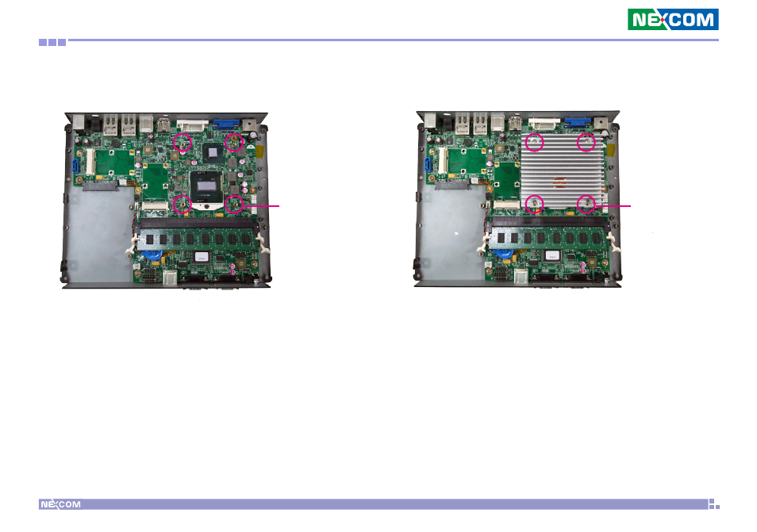Select bottom-right circled mounting hole in left photo
The image size is (757, 532).
233,204
